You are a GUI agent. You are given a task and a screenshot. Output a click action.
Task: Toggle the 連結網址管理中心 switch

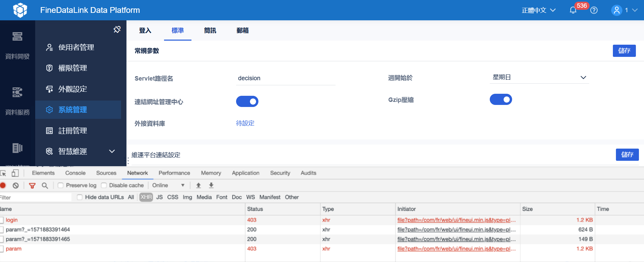(x=247, y=102)
